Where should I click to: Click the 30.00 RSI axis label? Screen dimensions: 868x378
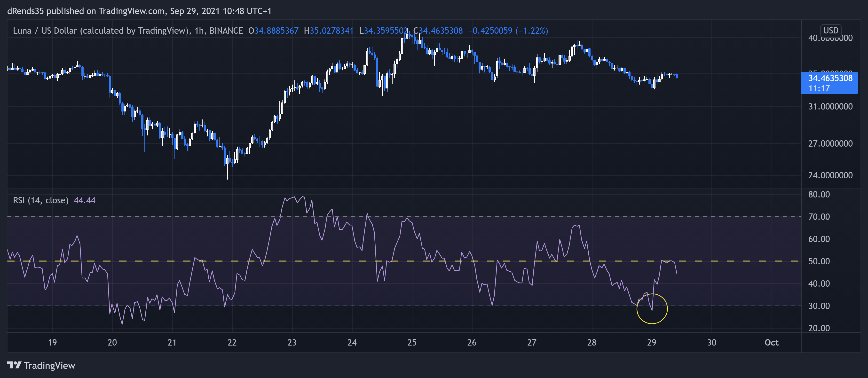(x=819, y=306)
